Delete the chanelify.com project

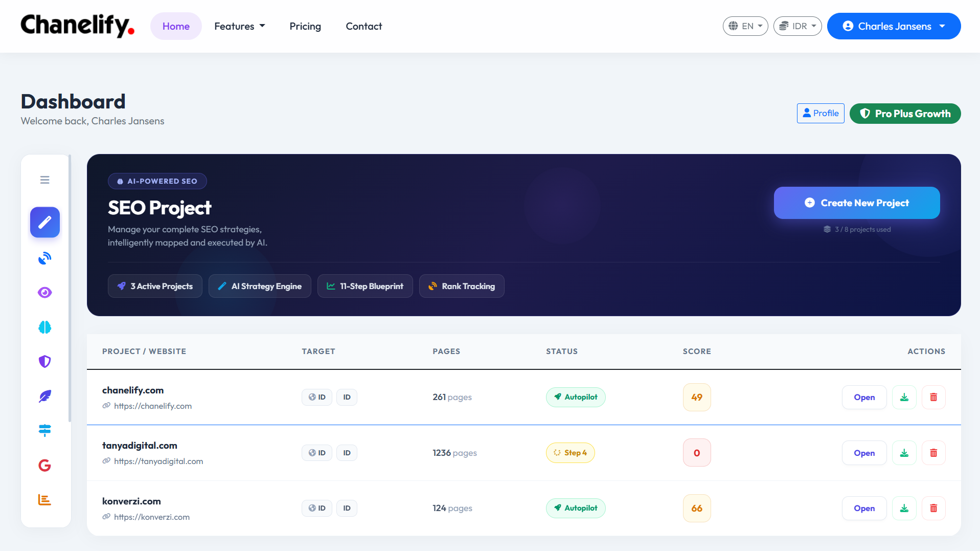933,398
